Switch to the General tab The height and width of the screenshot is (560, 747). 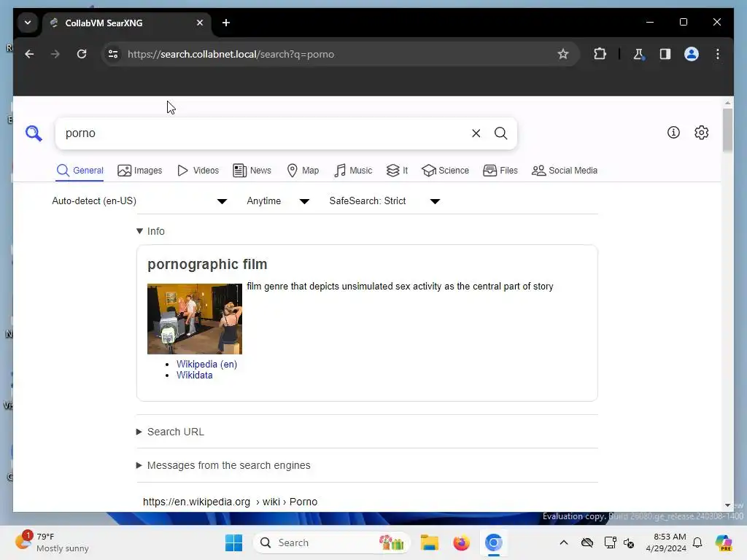(x=80, y=171)
